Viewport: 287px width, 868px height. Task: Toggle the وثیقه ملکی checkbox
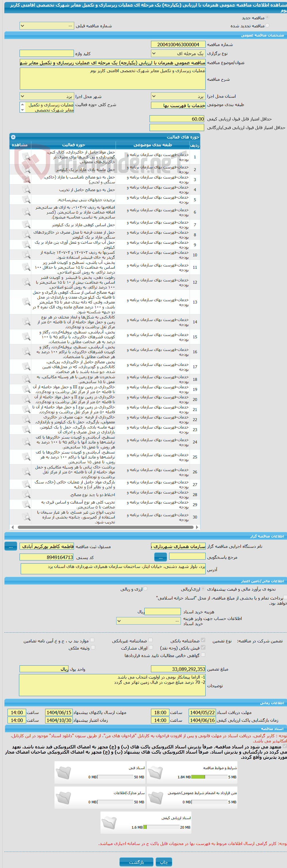pyautogui.click(x=93, y=648)
